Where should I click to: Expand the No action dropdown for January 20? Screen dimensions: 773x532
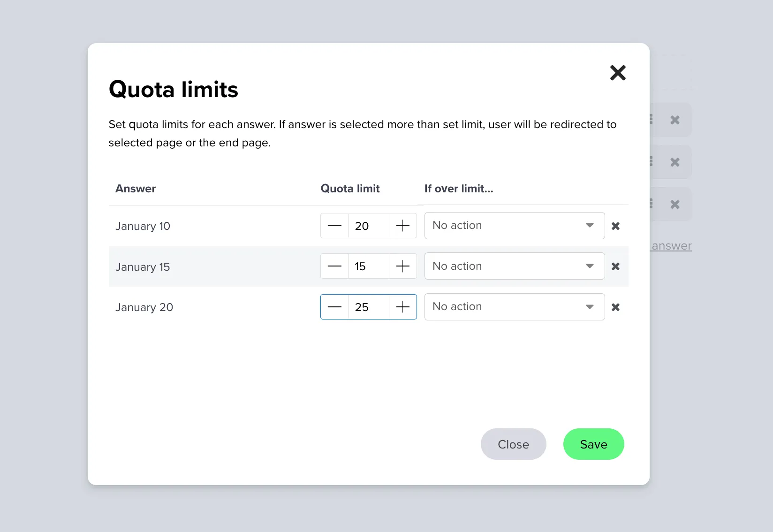click(x=514, y=307)
